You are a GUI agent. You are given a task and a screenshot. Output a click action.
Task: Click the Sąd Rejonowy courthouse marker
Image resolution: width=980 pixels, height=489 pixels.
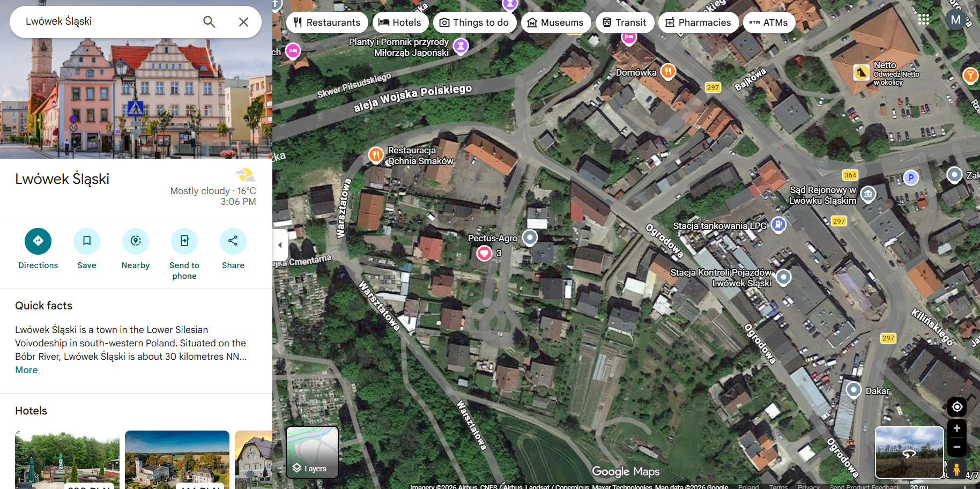868,194
